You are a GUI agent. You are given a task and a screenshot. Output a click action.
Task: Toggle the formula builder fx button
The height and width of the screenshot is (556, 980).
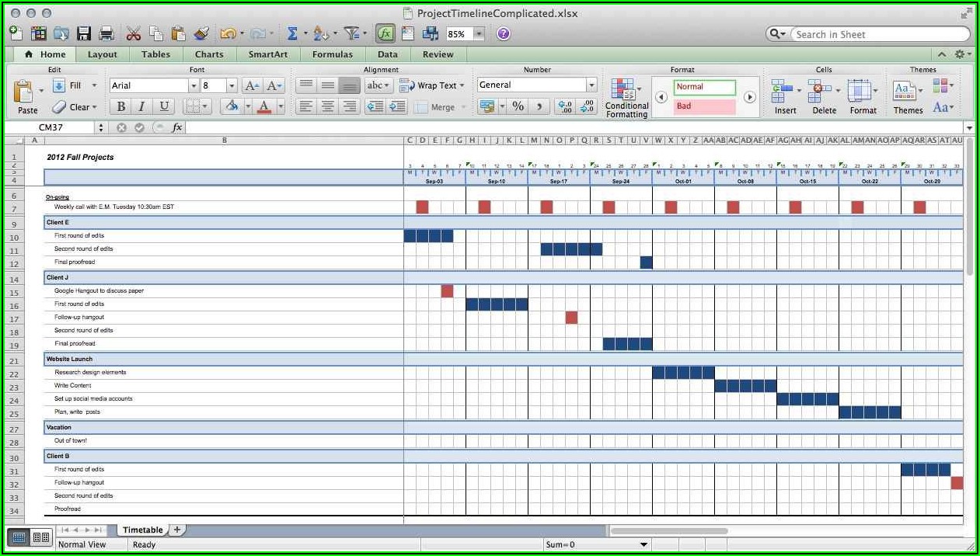[x=385, y=33]
